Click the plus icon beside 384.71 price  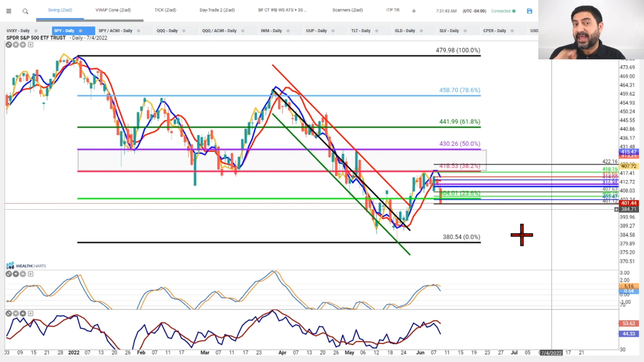(616, 209)
